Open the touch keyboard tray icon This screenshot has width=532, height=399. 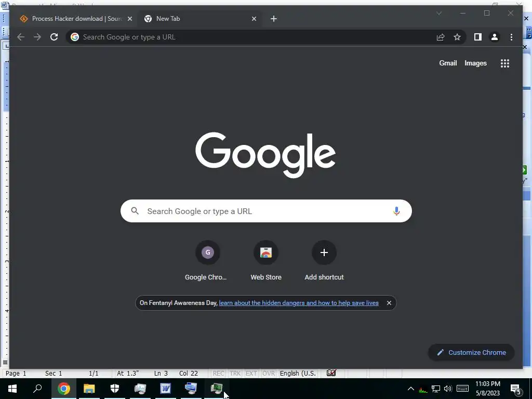[462, 389]
